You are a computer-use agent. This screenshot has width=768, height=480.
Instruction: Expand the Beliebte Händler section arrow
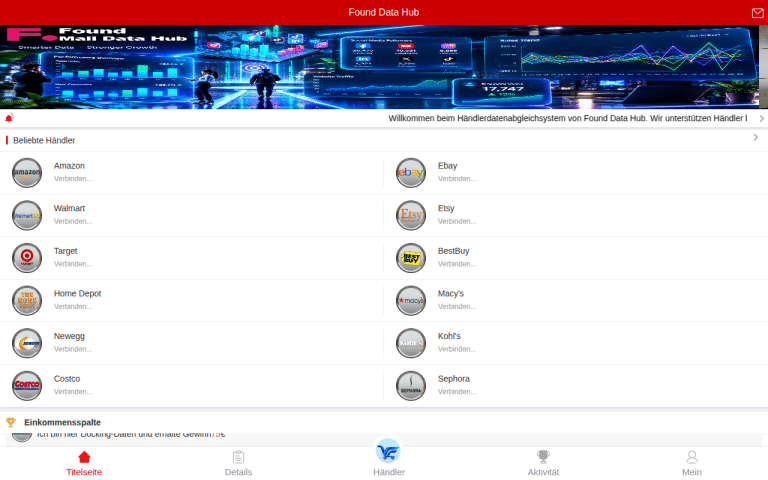[x=756, y=138]
